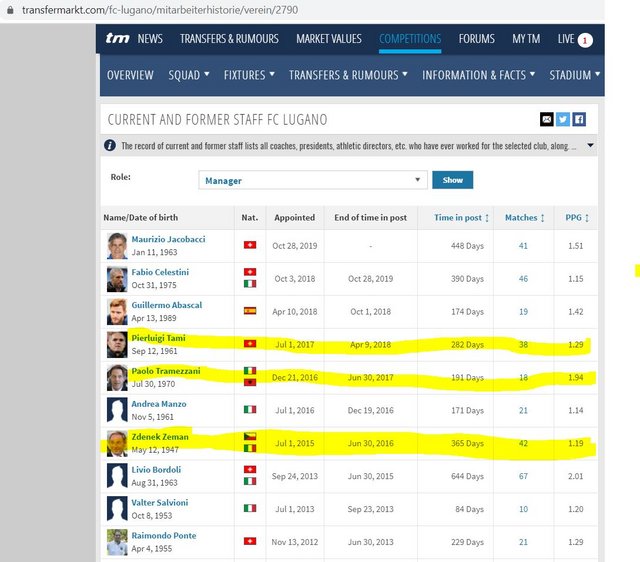Open Paolo Tramezzani's portrait photo
The image size is (640, 562).
pyautogui.click(x=117, y=378)
